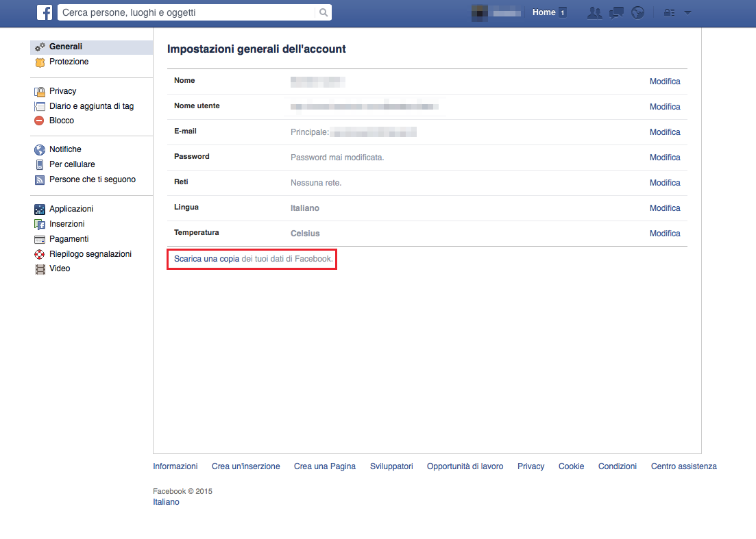Open Crea un'inserzione footer link
The width and height of the screenshot is (756, 539).
click(x=246, y=466)
